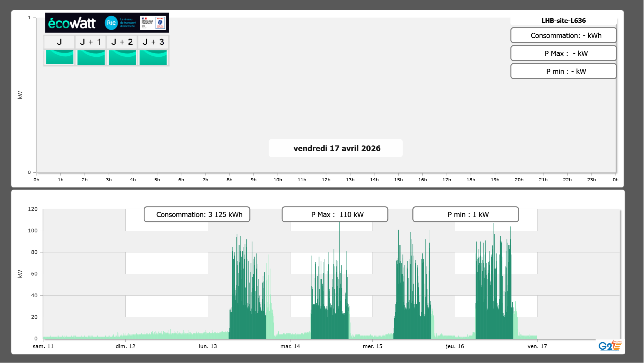Click the écowatt logo

tap(72, 23)
